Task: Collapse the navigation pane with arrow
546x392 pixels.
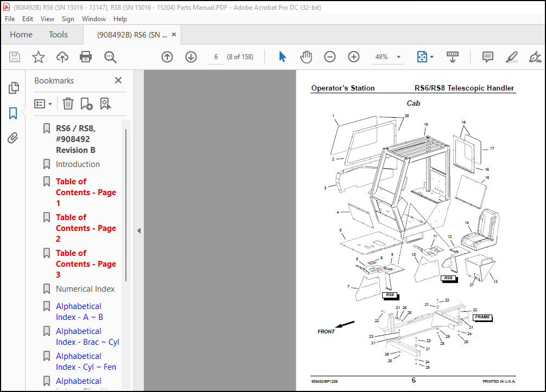Action: point(139,230)
